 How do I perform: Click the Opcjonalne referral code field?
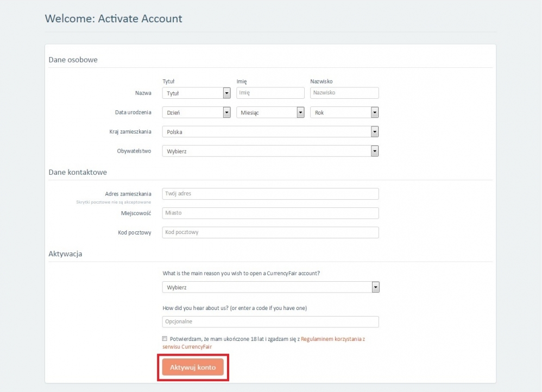tap(270, 321)
